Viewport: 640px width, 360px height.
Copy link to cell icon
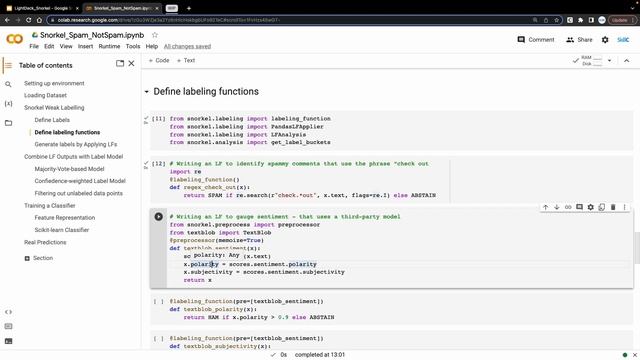coord(568,207)
